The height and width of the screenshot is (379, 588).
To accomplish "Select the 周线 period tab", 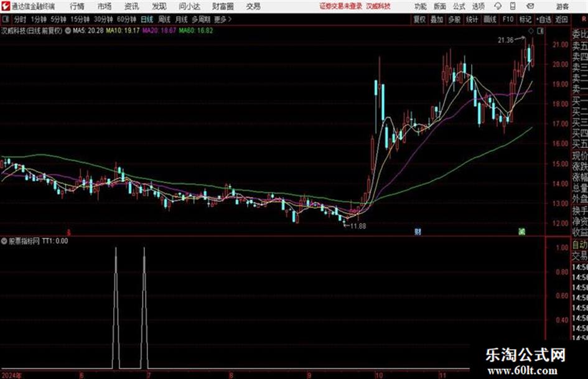I will click(x=164, y=19).
